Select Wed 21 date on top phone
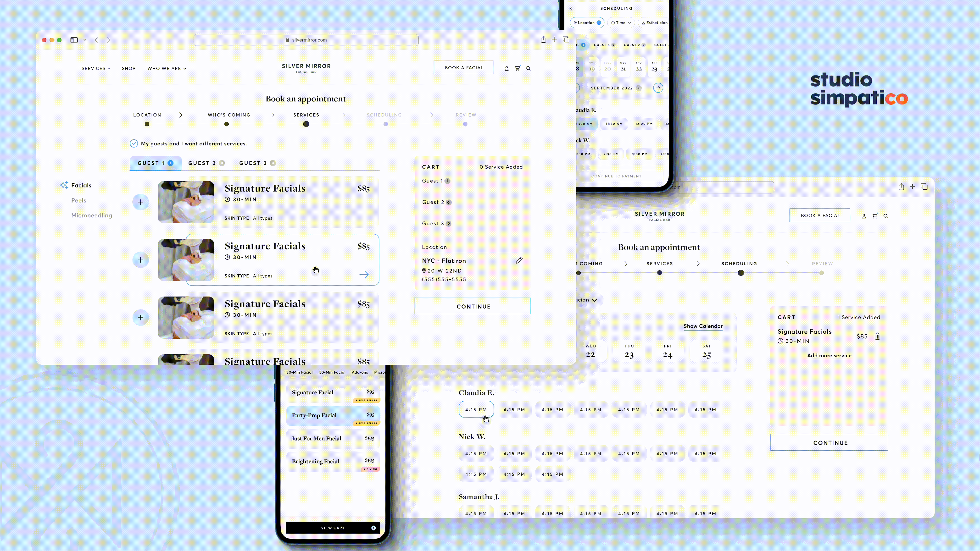The height and width of the screenshot is (551, 980). point(623,66)
